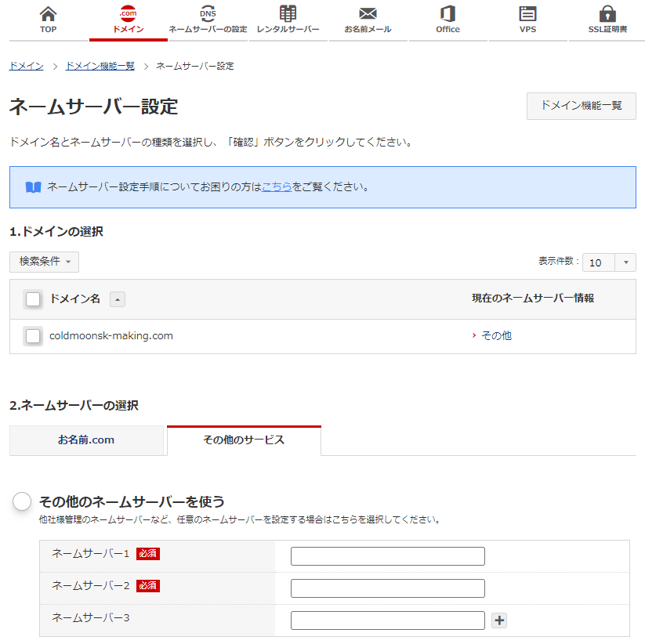Check the select-all domain checkbox
Viewport: 645px width, 644px height.
(33, 299)
